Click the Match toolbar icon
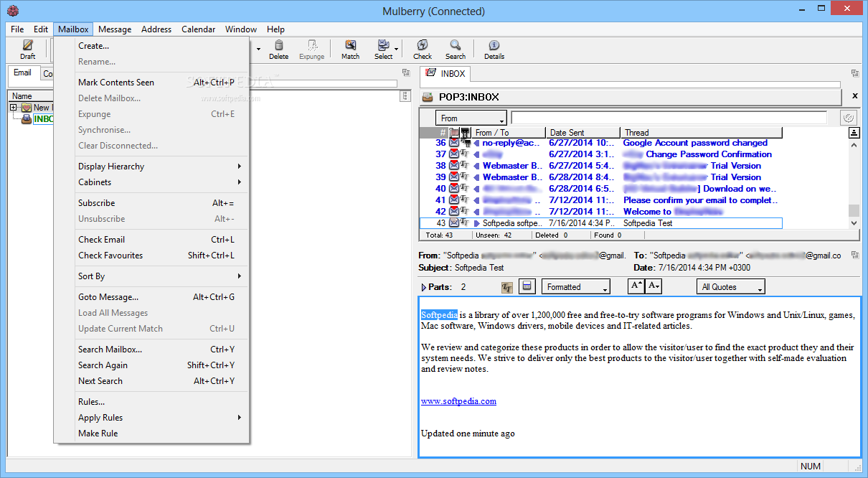The image size is (868, 478). (x=350, y=45)
